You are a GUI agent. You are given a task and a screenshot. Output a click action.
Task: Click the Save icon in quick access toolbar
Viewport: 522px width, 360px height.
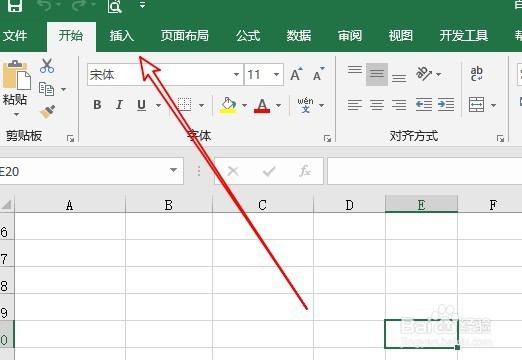15,5
